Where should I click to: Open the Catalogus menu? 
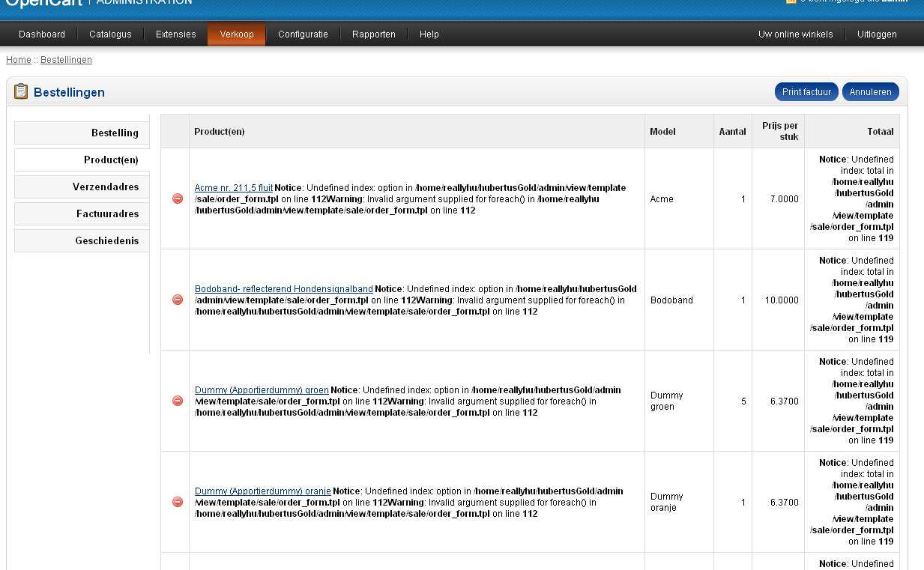tap(110, 34)
